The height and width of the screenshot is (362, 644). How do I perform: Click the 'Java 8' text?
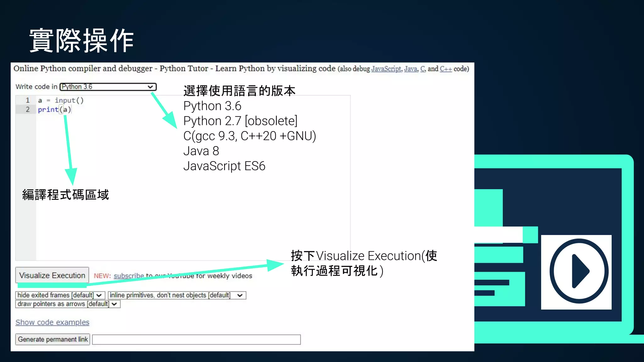[201, 151]
